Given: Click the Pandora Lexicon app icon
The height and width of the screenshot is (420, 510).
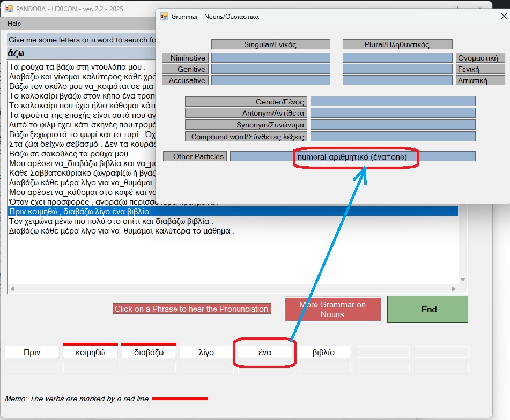Looking at the screenshot, I should click(9, 9).
